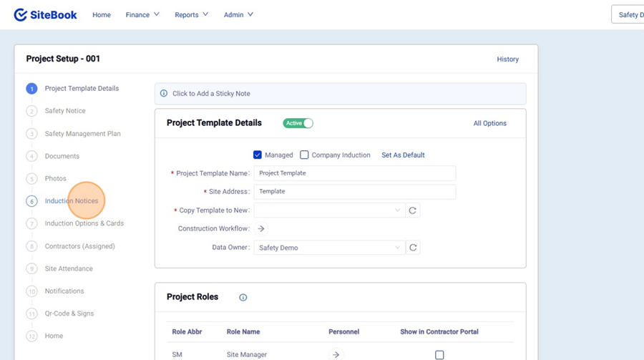
Task: Toggle the Active switch off
Action: (298, 123)
